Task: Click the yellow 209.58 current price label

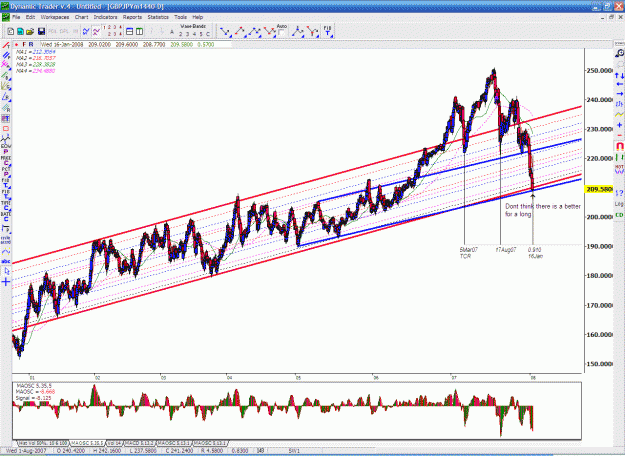Action: pos(599,189)
